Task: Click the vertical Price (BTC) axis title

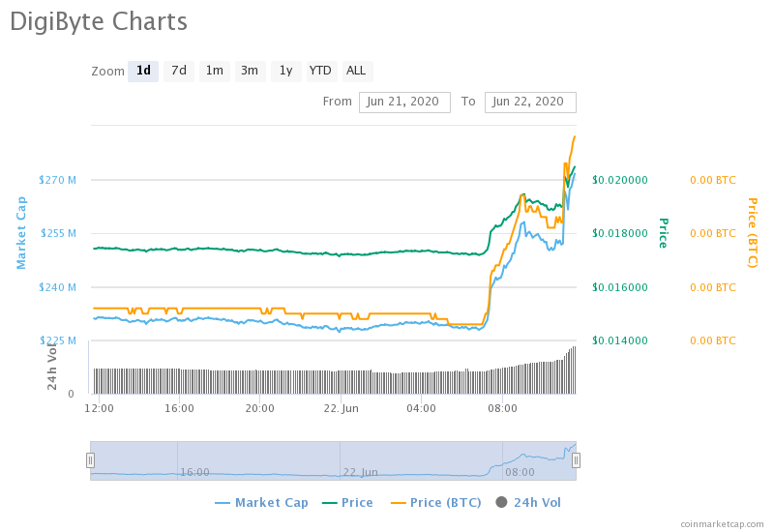Action: tap(753, 233)
